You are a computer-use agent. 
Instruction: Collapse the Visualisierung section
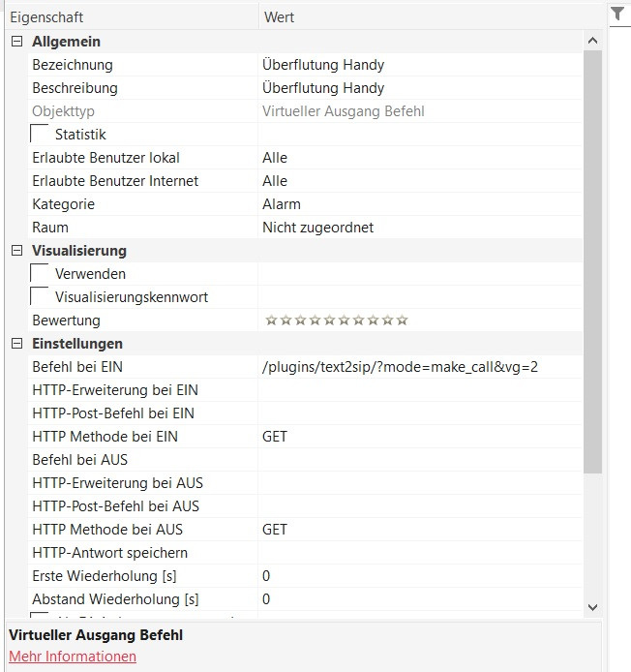pos(16,251)
